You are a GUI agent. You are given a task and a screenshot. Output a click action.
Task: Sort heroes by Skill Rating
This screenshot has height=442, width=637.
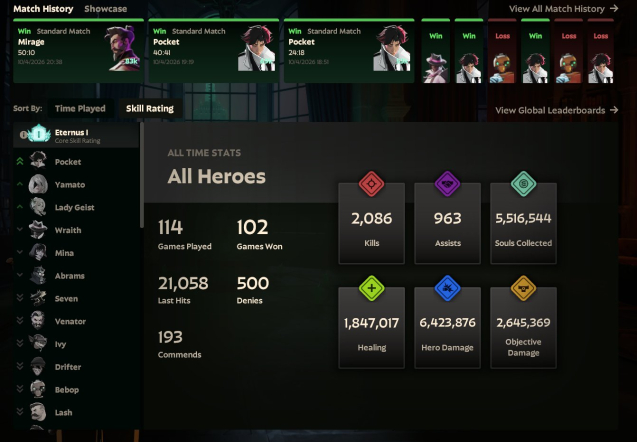tap(150, 108)
